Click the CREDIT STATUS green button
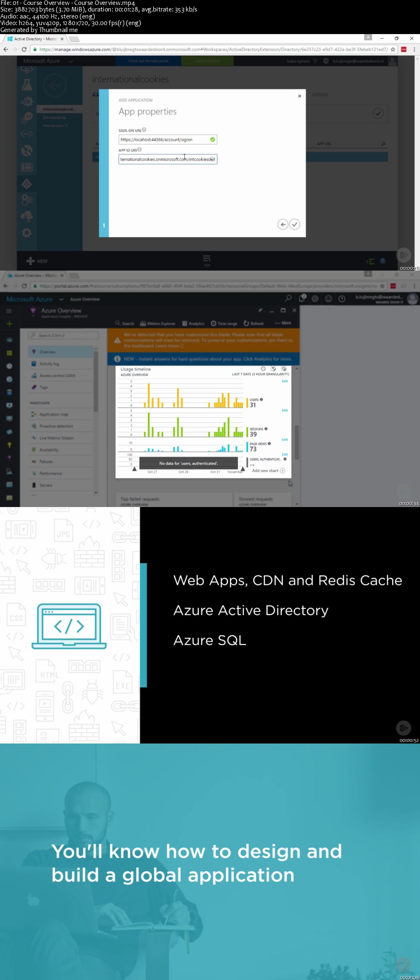Screen dimensions: 420x980 (x=207, y=61)
